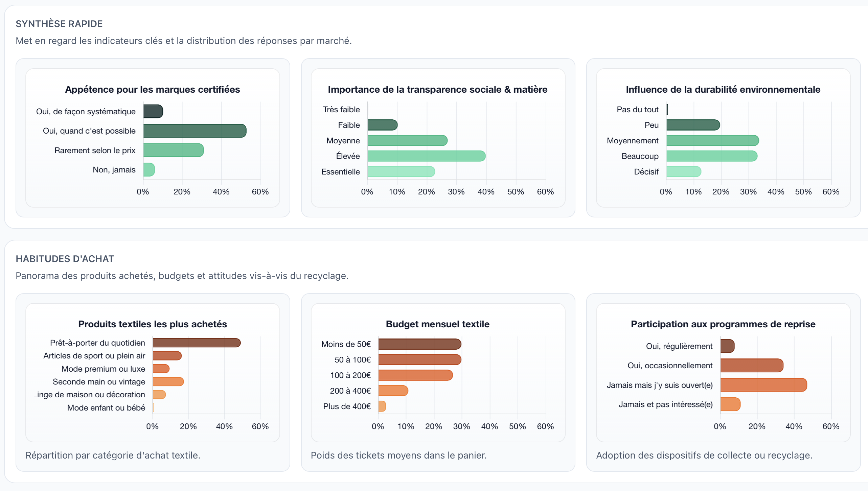Select the 'Décisif' durability bar
Screen dimensions: 868x491
684,171
